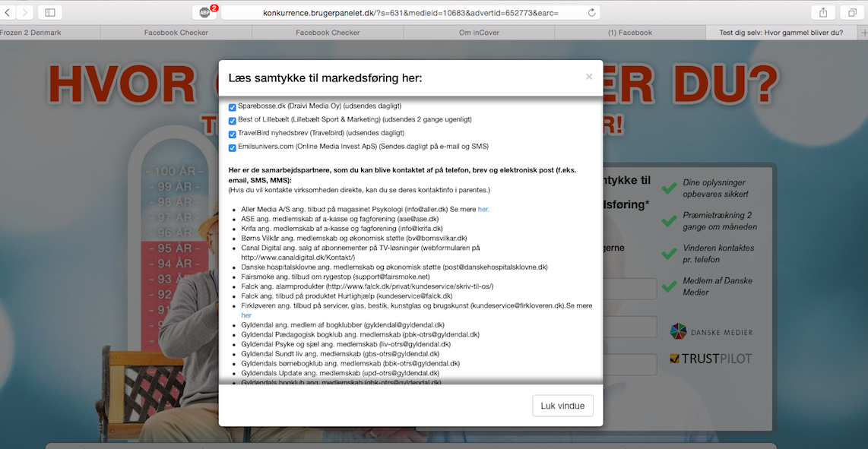Click the Fairsmoke rygestop list entry
This screenshot has width=868, height=449.
(x=335, y=277)
